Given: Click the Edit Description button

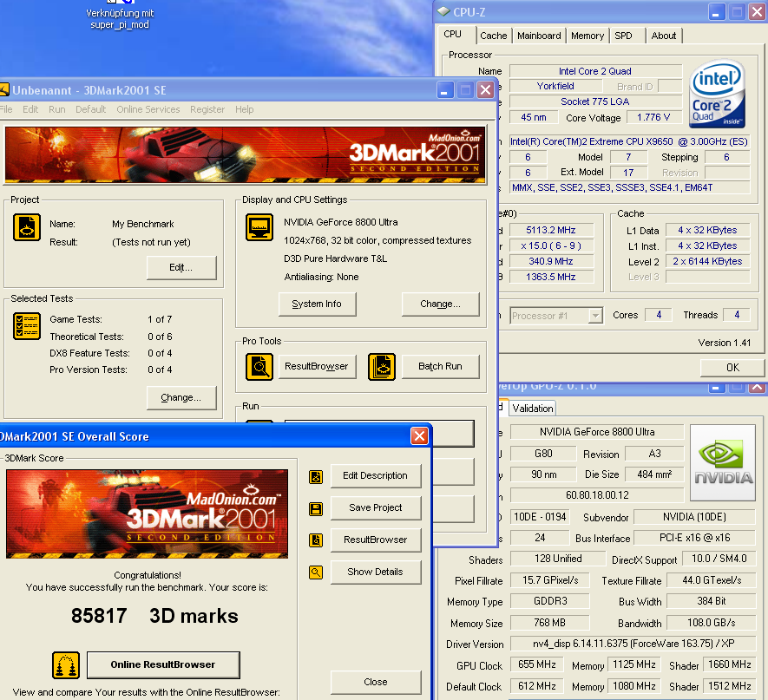Looking at the screenshot, I should click(376, 476).
